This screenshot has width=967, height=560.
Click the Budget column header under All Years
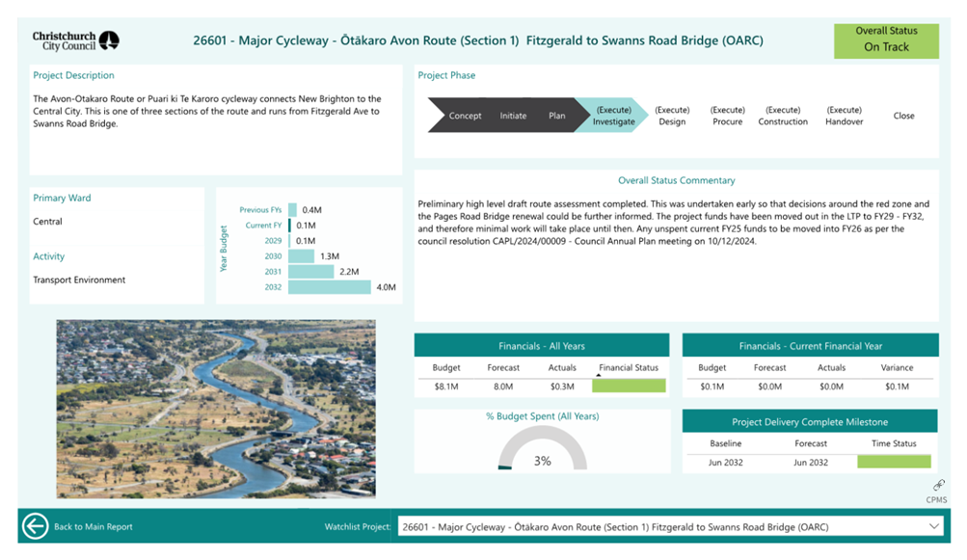pyautogui.click(x=445, y=367)
